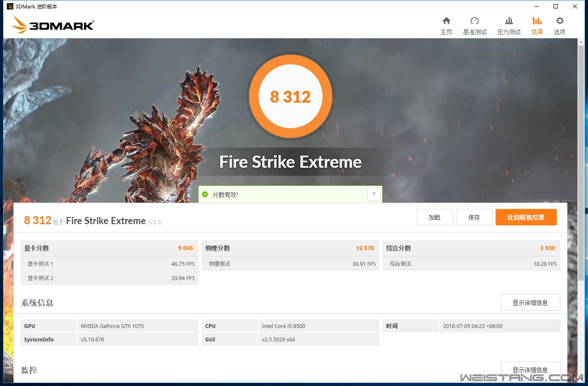Show detailed 监控 info button
The width and height of the screenshot is (588, 386).
coord(530,370)
